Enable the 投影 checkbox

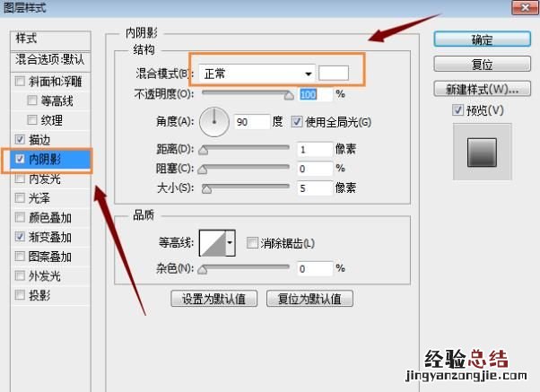coord(20,295)
